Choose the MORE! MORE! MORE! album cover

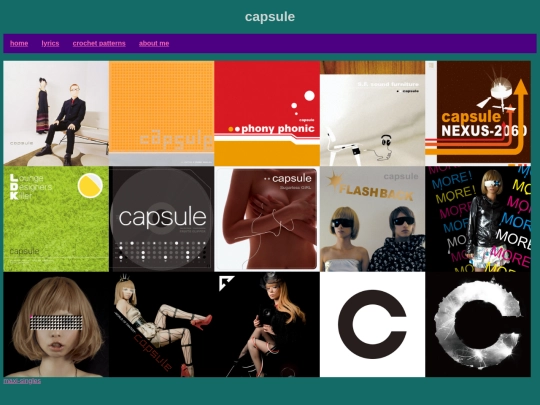tap(478, 219)
